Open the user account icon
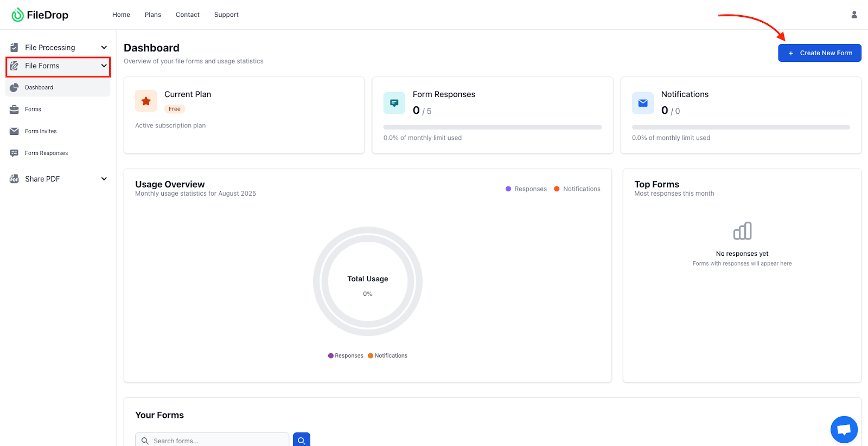Image resolution: width=868 pixels, height=446 pixels. coord(854,15)
